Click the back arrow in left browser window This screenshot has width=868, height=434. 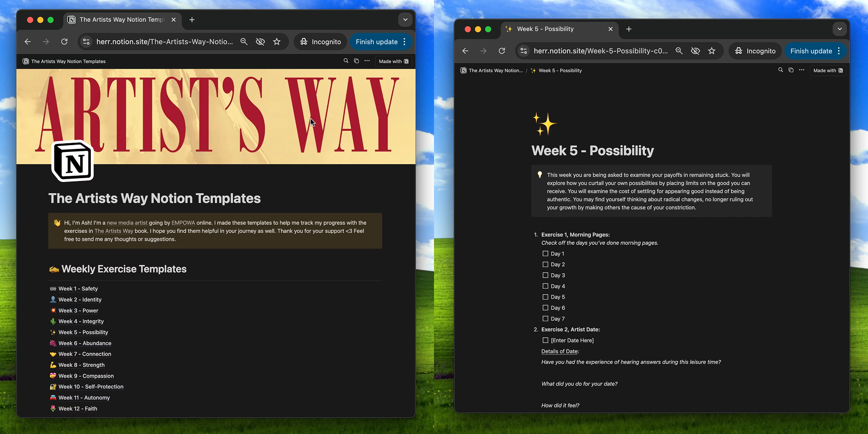pyautogui.click(x=28, y=42)
